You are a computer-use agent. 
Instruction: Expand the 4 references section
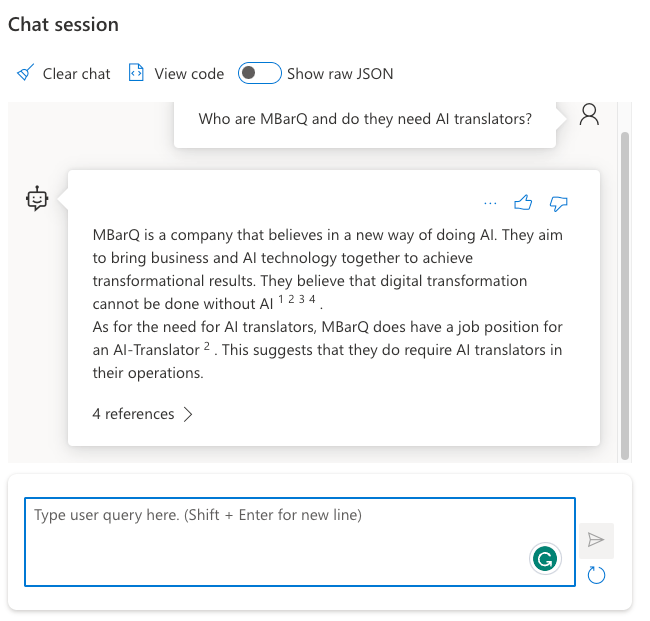pyautogui.click(x=142, y=414)
